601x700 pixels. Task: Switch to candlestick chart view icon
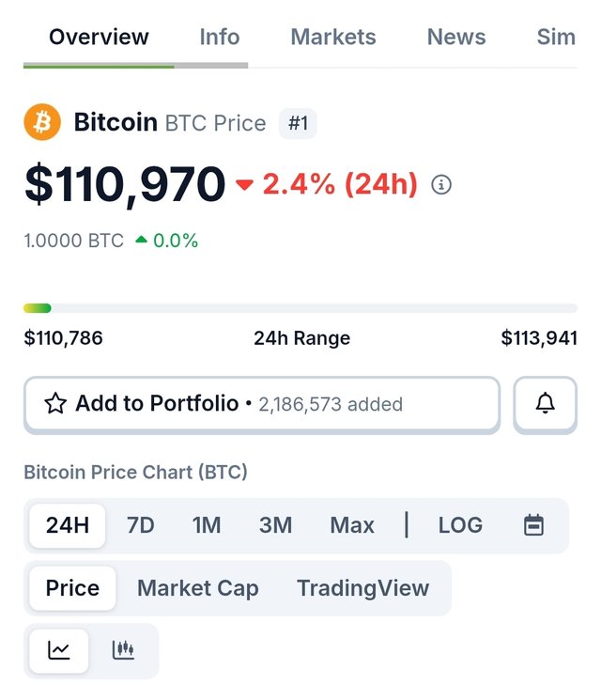tap(123, 650)
